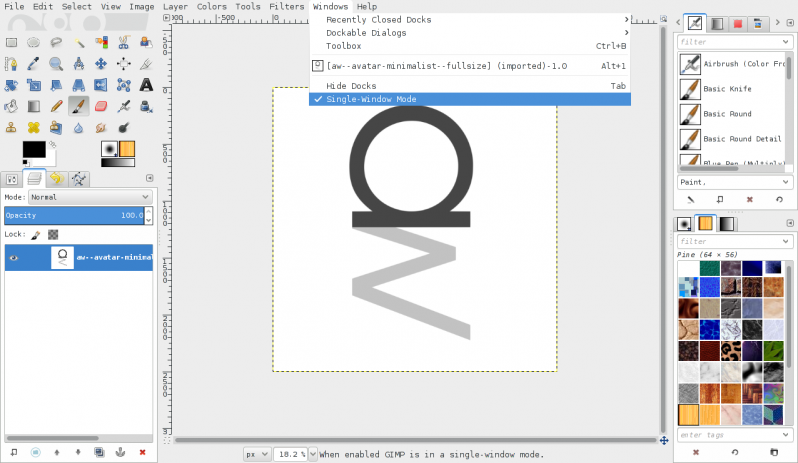Anchor the floating layer button

pyautogui.click(x=121, y=452)
